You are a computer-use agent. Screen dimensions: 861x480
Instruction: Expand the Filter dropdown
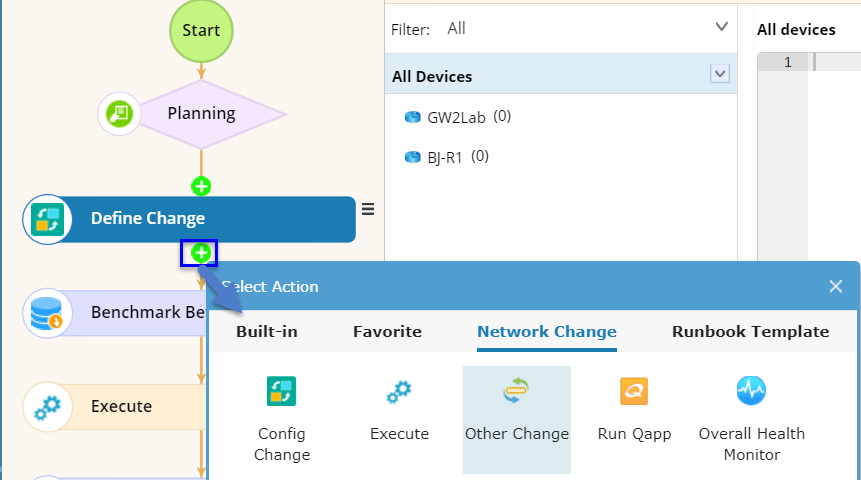click(722, 28)
